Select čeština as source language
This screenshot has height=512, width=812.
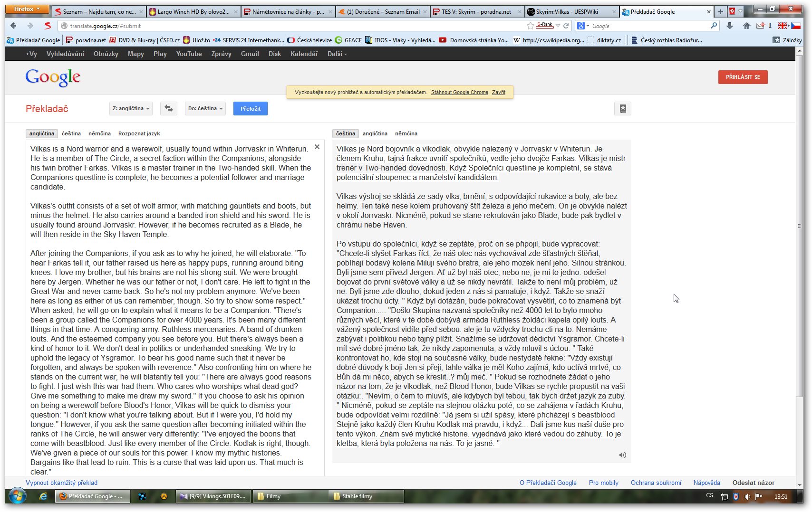point(71,133)
